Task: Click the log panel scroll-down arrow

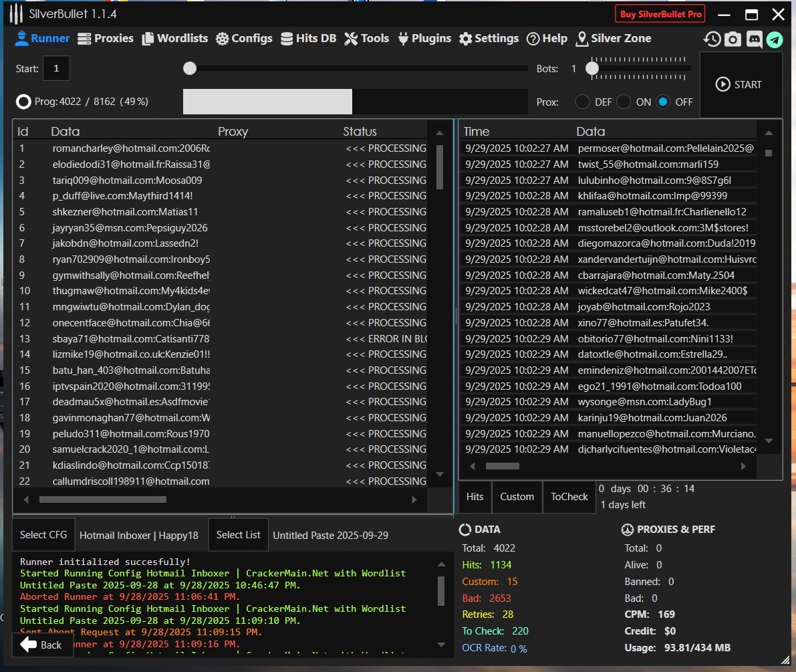Action: [441, 645]
